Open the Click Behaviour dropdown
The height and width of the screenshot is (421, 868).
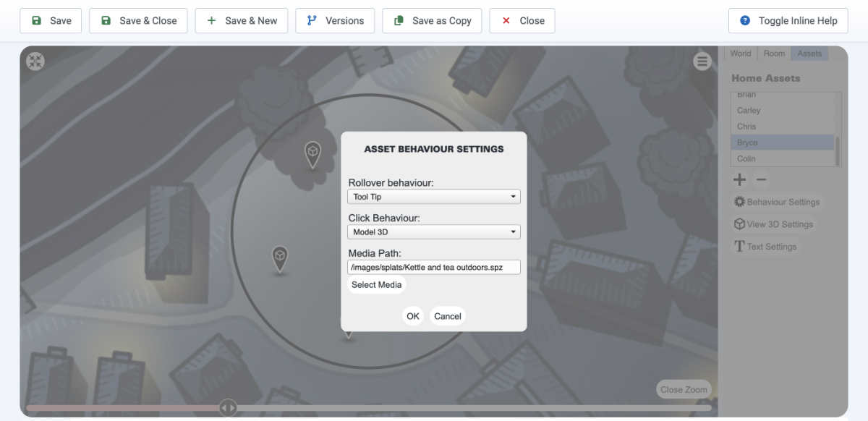click(434, 232)
